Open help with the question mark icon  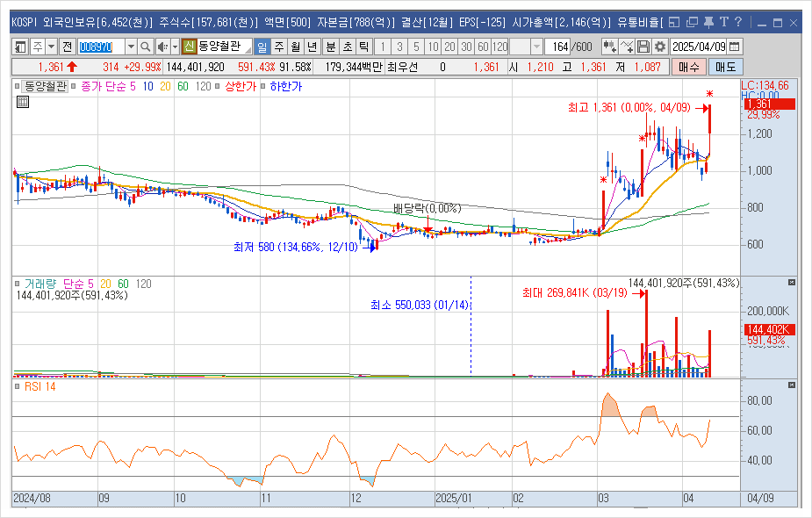[x=738, y=22]
